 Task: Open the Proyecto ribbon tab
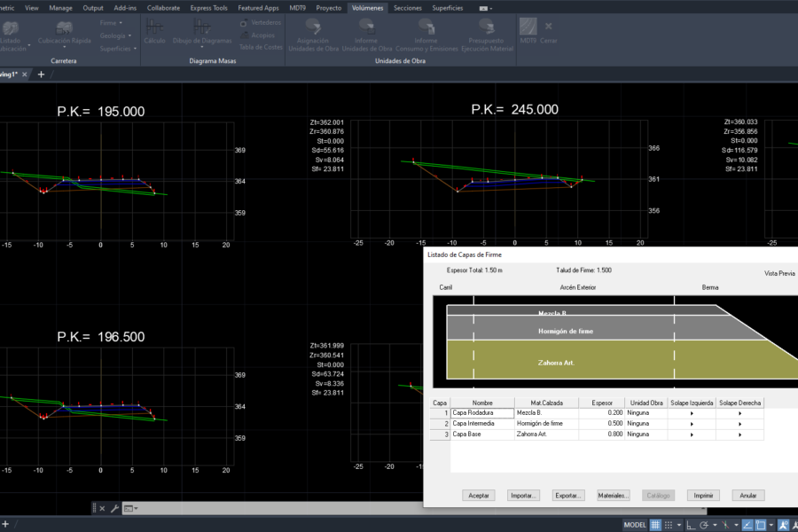click(x=328, y=8)
